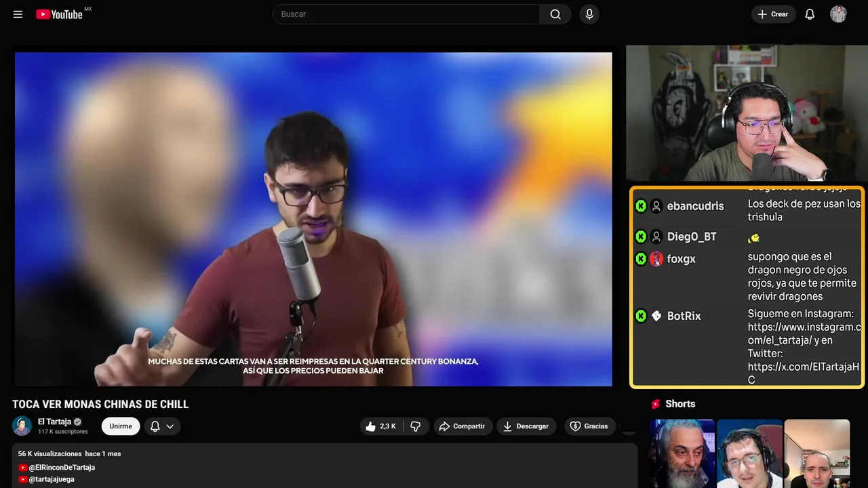Viewport: 868px width, 488px height.
Task: Open El Tartaja channel avatar
Action: (x=22, y=426)
